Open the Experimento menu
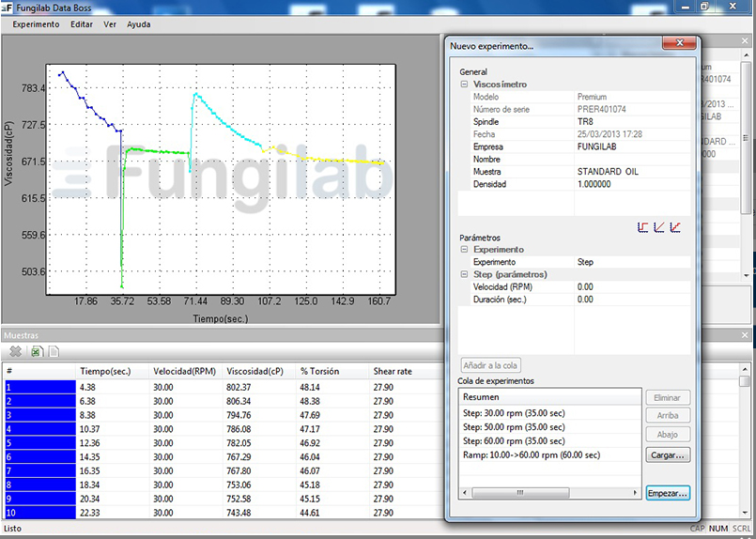This screenshot has width=756, height=539. pyautogui.click(x=36, y=24)
